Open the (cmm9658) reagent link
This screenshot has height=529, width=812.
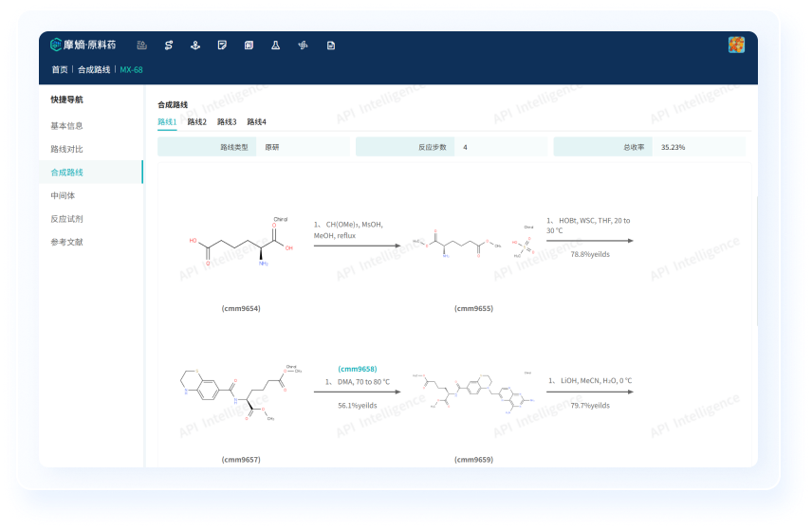pos(358,369)
